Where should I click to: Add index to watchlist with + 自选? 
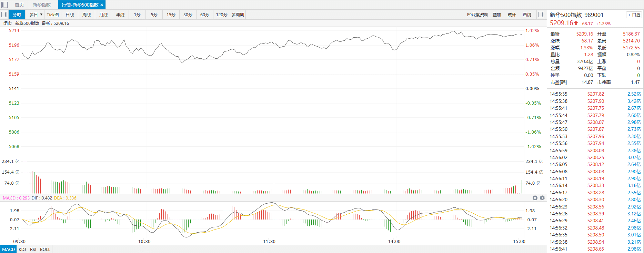[634, 15]
